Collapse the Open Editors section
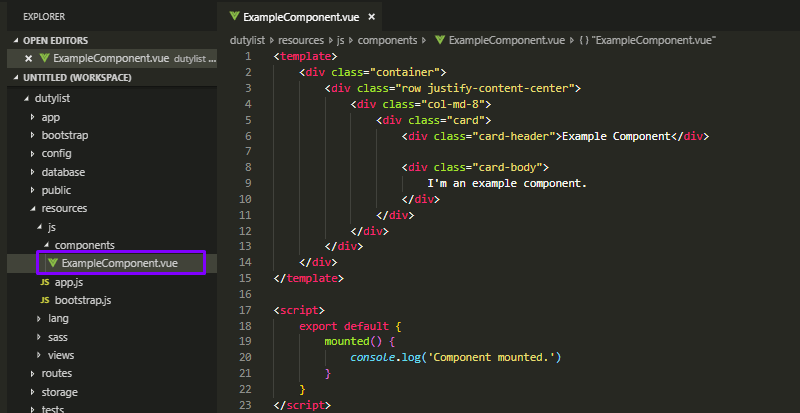 click(x=17, y=41)
